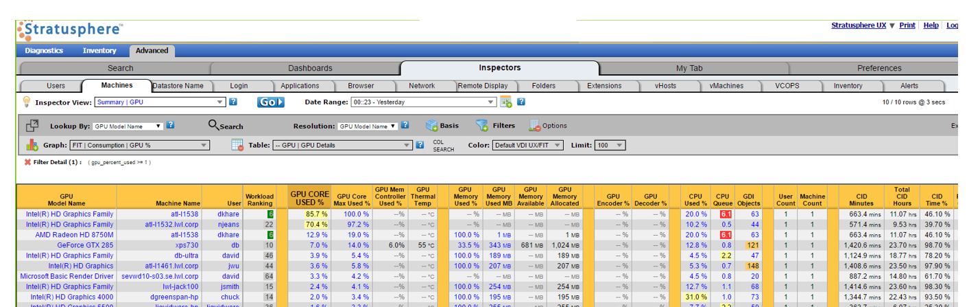Image resolution: width=980 pixels, height=307 pixels.
Task: Open GPU link GeForce GTX 285
Action: 86,245
